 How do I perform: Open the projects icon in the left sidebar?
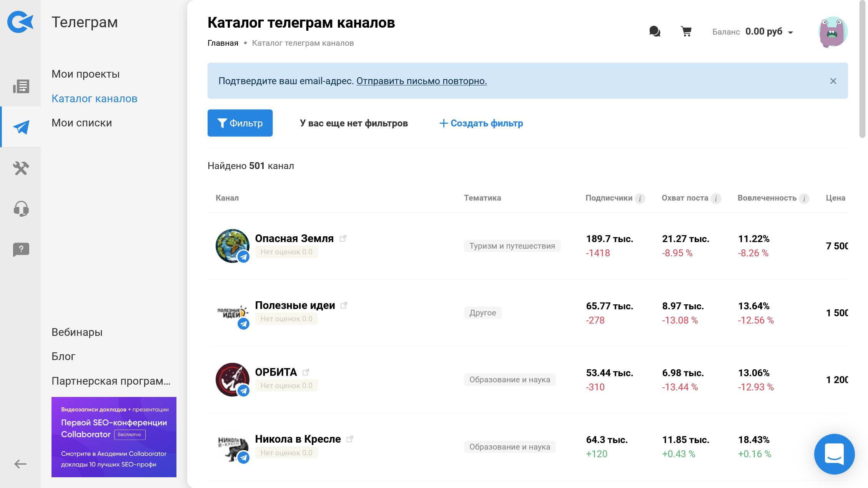point(21,86)
